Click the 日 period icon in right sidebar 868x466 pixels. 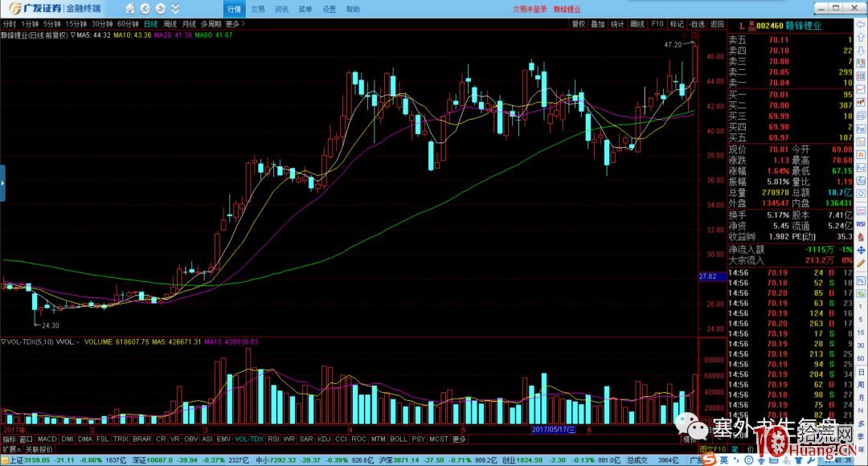(861, 373)
